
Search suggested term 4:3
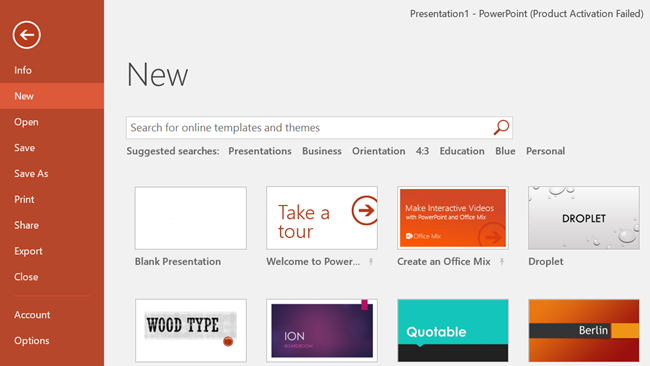pos(422,151)
